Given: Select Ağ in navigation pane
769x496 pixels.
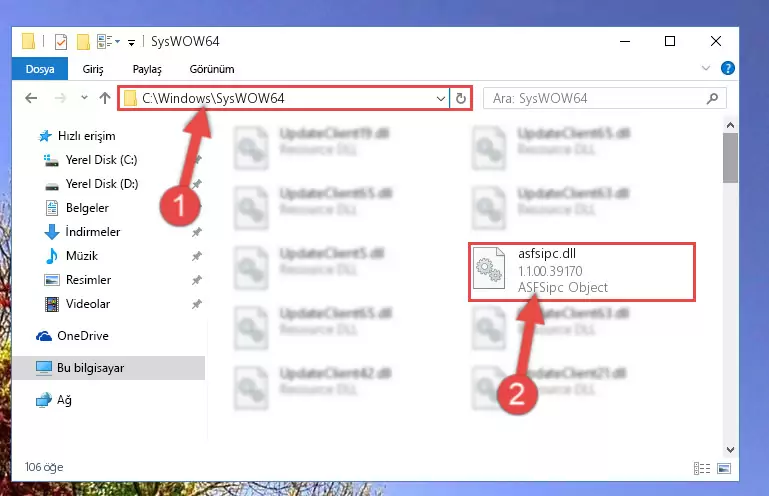Looking at the screenshot, I should click(x=54, y=400).
